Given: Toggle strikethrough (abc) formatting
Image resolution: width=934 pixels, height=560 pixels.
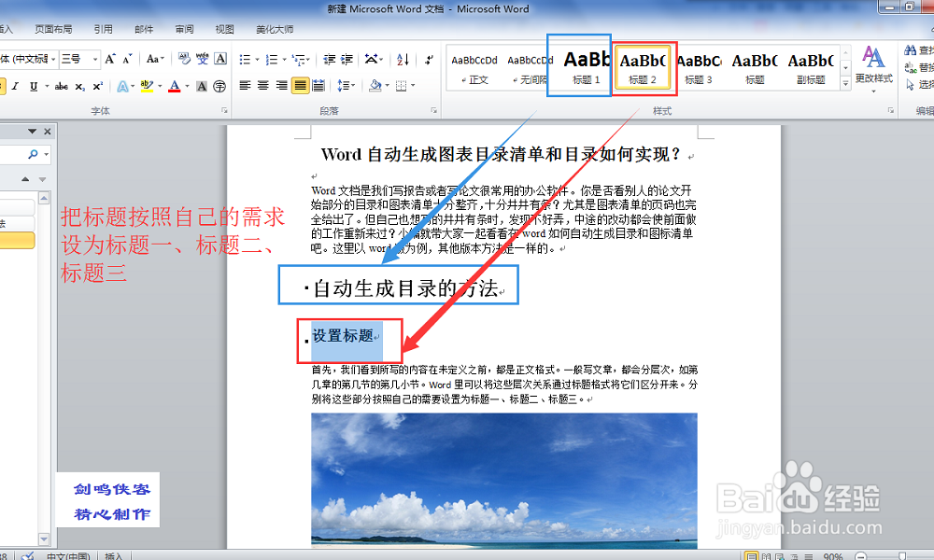Looking at the screenshot, I should pos(62,86).
